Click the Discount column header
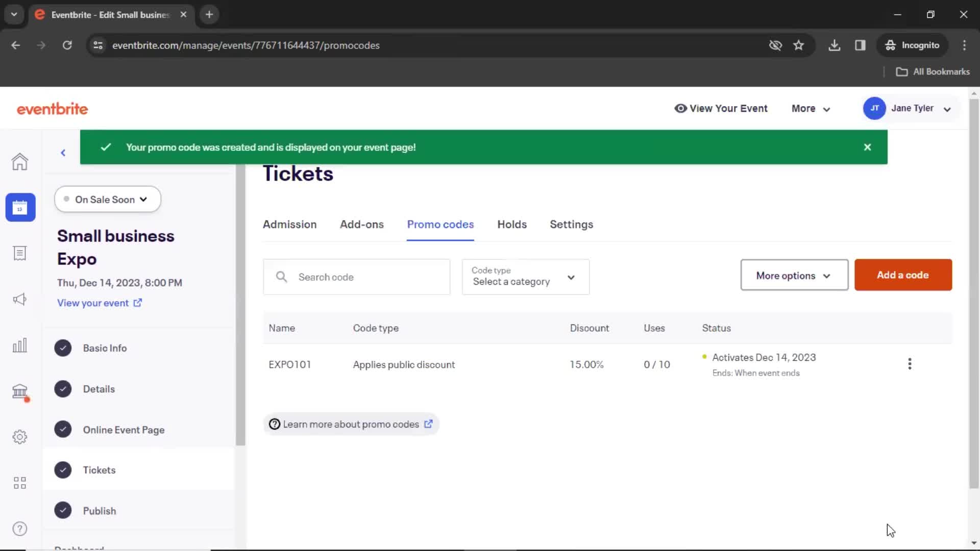Image resolution: width=980 pixels, height=551 pixels. click(590, 328)
